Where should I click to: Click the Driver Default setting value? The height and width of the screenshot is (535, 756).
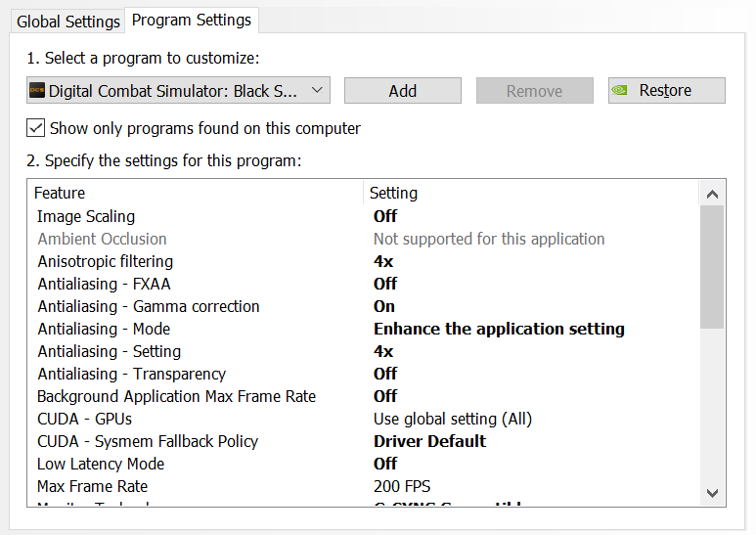coord(429,441)
